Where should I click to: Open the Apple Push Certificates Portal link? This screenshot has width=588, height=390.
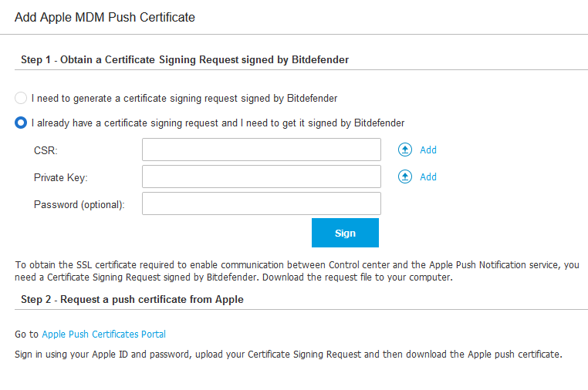104,335
